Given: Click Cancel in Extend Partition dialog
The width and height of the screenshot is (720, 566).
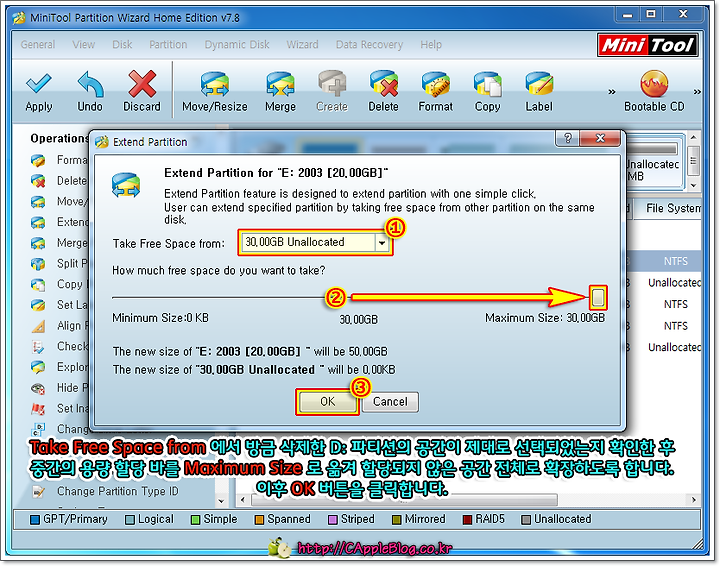Looking at the screenshot, I should 390,402.
